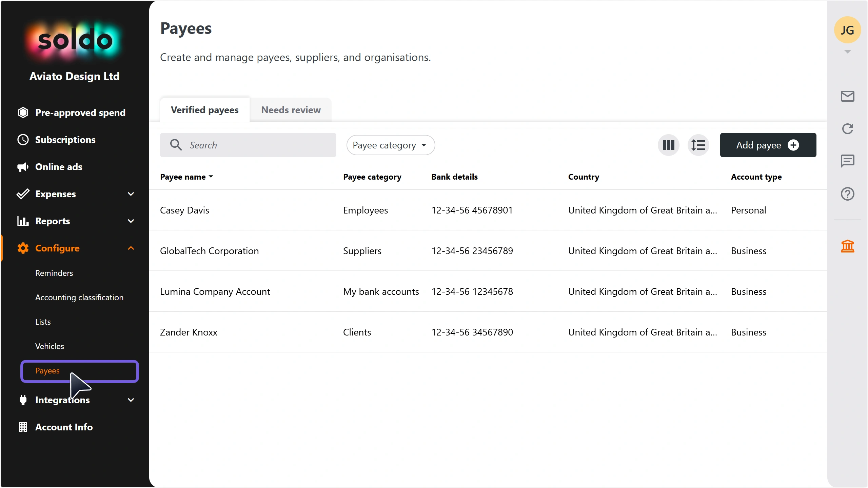The image size is (868, 488).
Task: Go to Pre-approved spend
Action: pyautogui.click(x=80, y=113)
